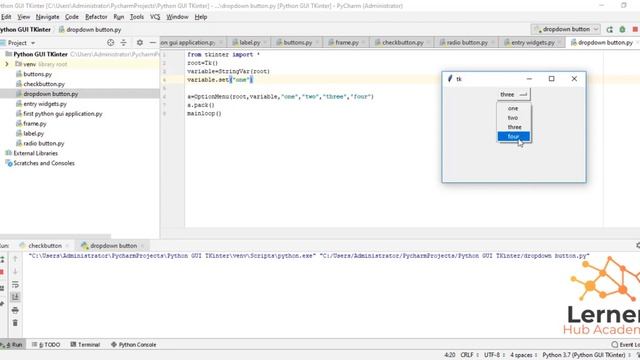Click the Rerun dropdown button icon in toolbar

coord(610,29)
